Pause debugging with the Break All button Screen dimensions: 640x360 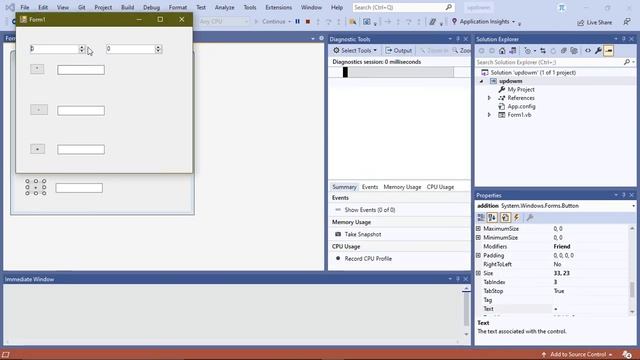pyautogui.click(x=298, y=22)
